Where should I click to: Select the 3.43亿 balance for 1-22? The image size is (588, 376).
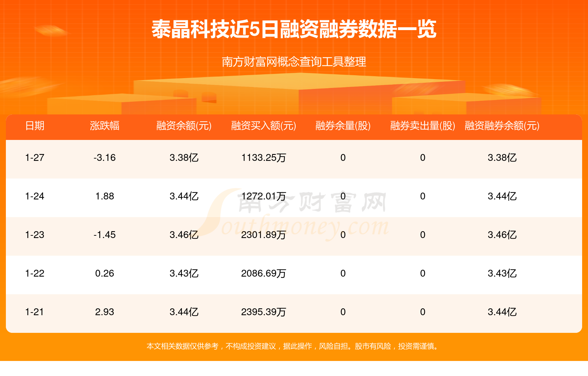click(184, 274)
